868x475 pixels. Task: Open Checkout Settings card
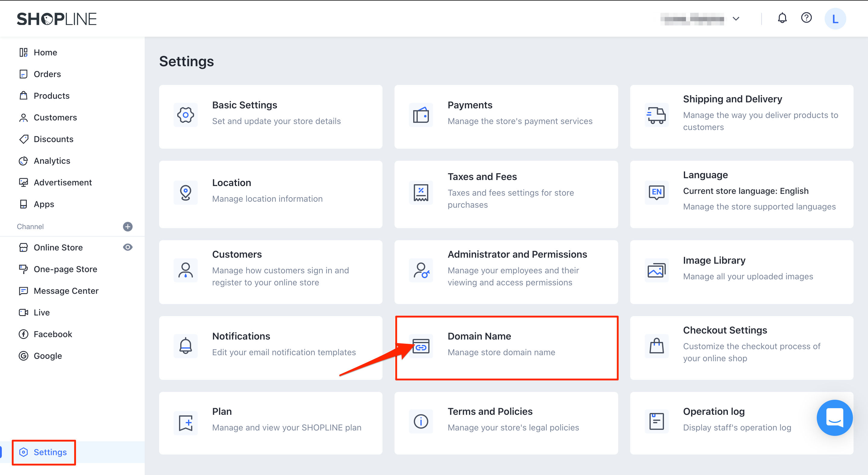(741, 348)
